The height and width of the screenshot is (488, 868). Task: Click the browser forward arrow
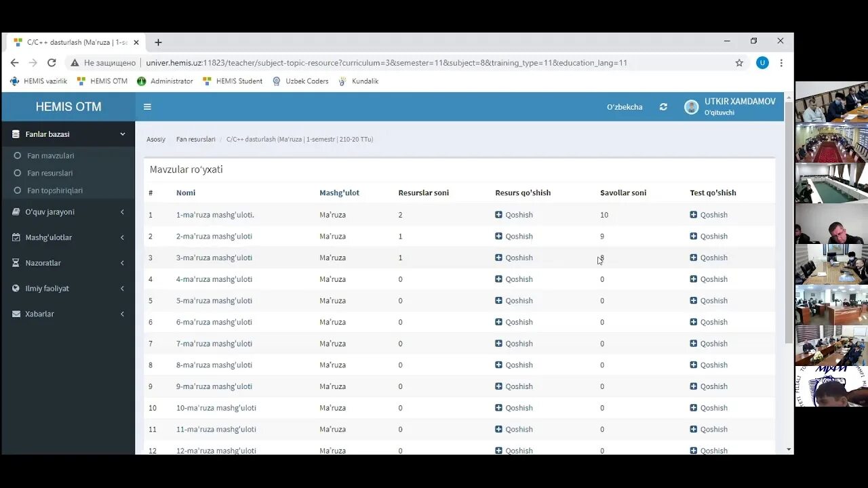click(33, 62)
